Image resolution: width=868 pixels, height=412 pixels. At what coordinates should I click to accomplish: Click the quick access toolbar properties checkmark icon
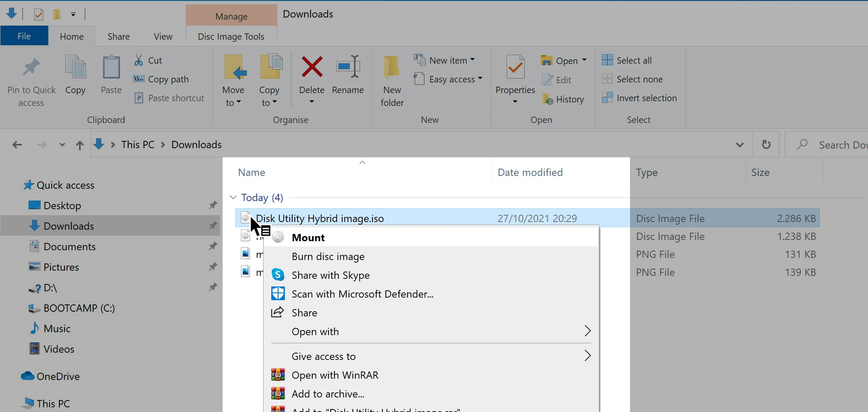click(x=38, y=14)
